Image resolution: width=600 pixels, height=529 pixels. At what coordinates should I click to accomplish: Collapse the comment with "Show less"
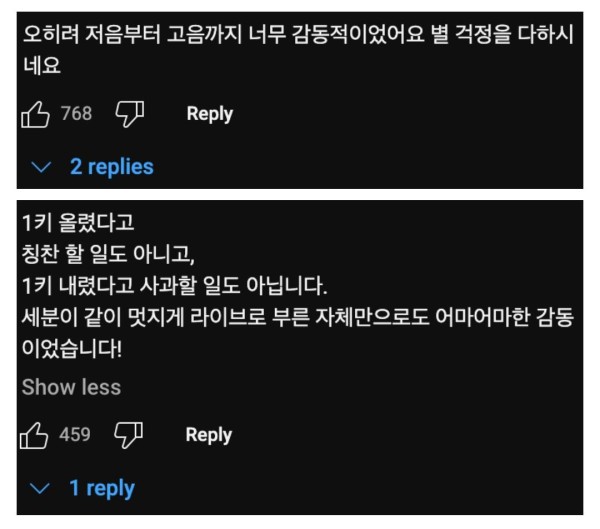pos(71,387)
